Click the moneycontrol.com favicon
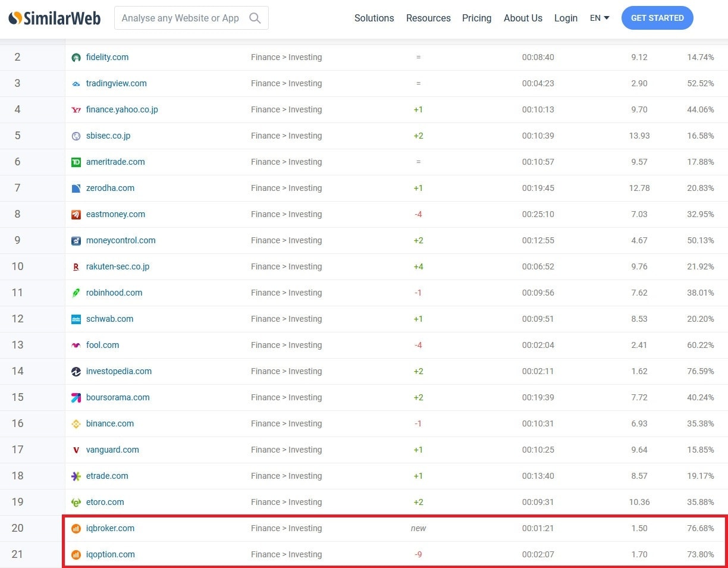Image resolution: width=728 pixels, height=568 pixels. (x=76, y=241)
